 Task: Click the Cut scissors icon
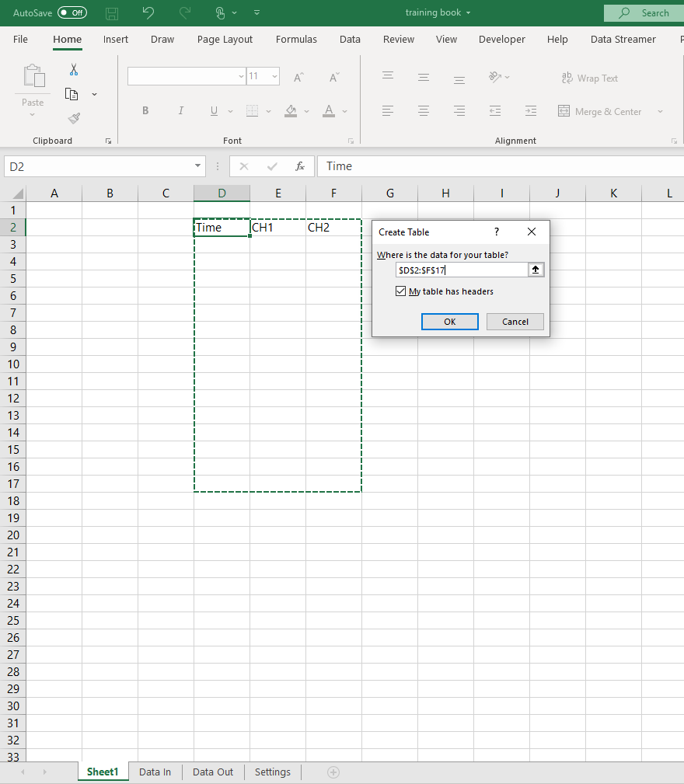(x=74, y=69)
